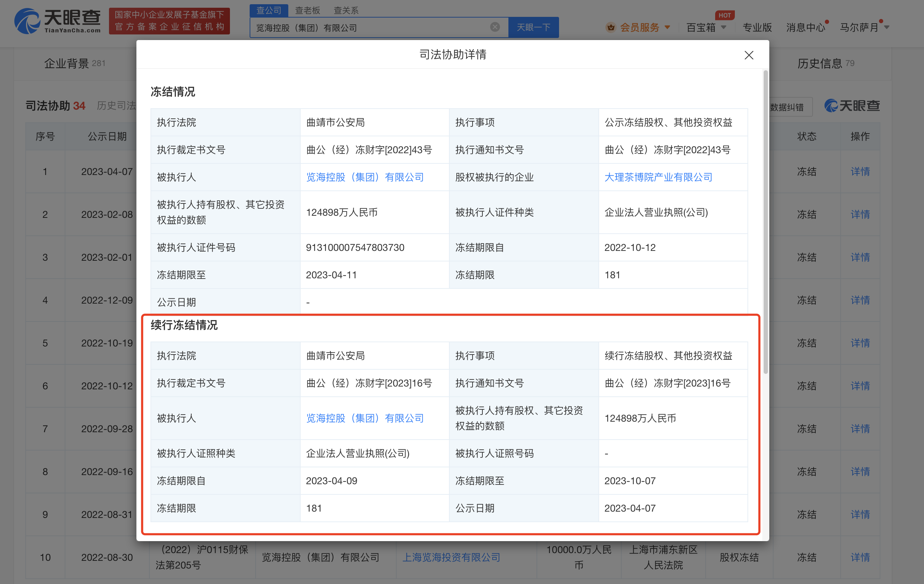The width and height of the screenshot is (924, 584).
Task: Click the (2022)沪0115财保 case number cell
Action: pyautogui.click(x=202, y=557)
